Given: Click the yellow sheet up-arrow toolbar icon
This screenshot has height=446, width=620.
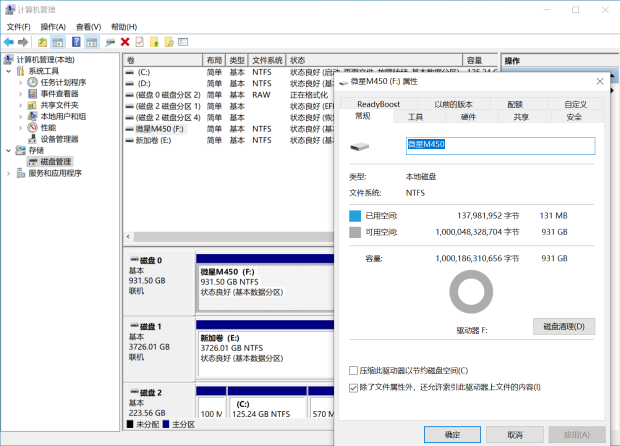Looking at the screenshot, I should (x=155, y=42).
